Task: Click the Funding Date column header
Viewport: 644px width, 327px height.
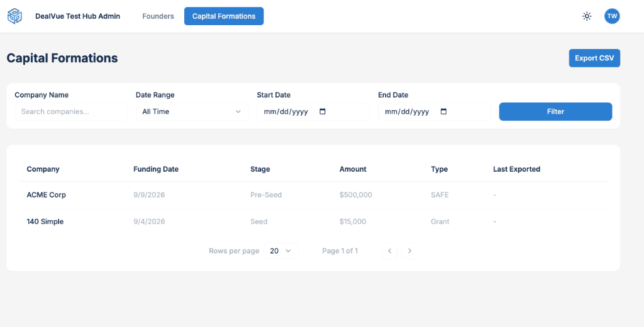Action: [156, 169]
